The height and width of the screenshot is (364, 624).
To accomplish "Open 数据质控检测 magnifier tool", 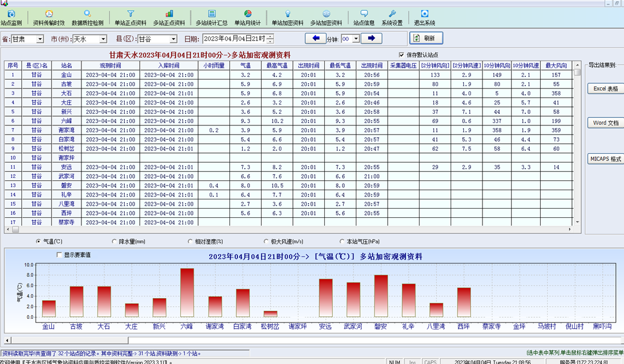I will 87,14.
